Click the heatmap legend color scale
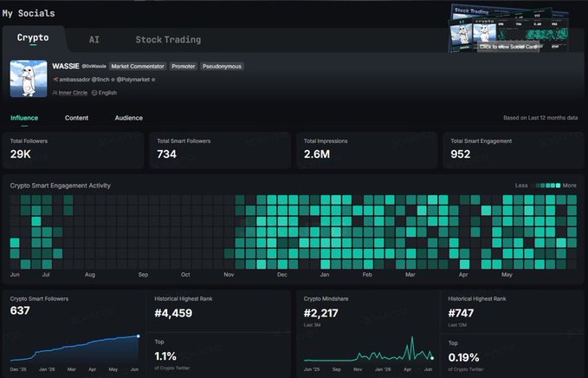This screenshot has height=378, width=588. (546, 186)
